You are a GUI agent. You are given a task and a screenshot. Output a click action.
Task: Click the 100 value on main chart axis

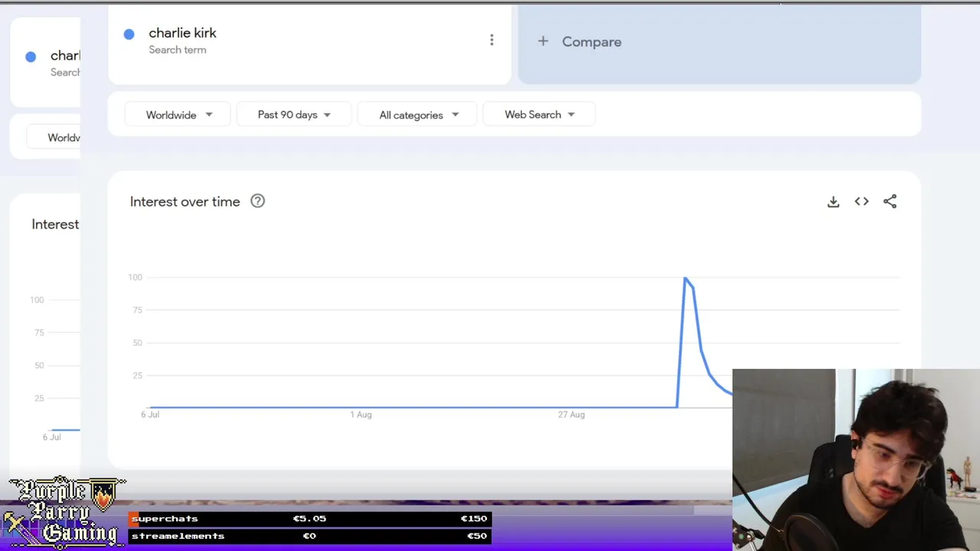[x=136, y=277]
